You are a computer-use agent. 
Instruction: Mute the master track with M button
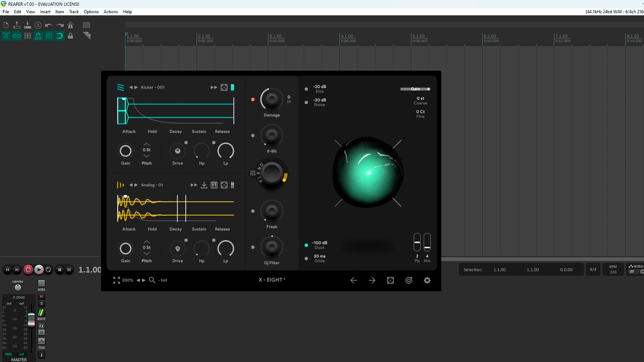coord(41,296)
